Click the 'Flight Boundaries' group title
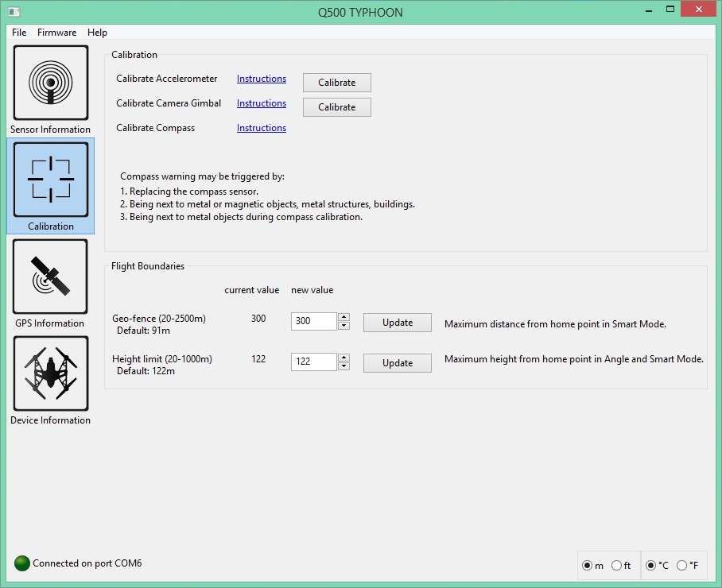722x588 pixels. point(148,266)
